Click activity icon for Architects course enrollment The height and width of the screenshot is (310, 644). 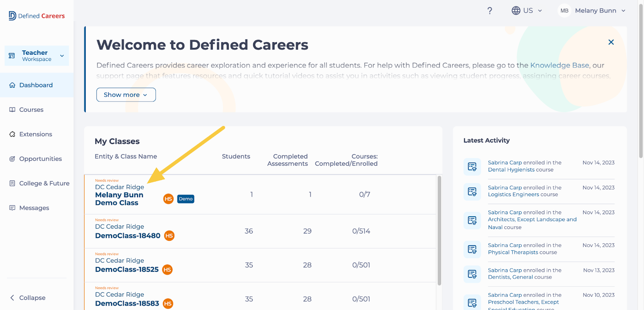tap(472, 220)
